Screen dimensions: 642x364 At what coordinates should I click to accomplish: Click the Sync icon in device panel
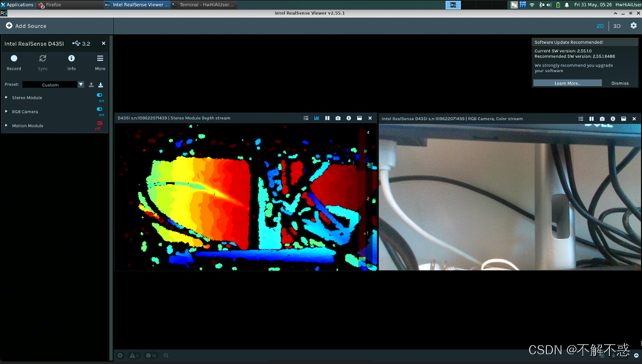[x=42, y=59]
